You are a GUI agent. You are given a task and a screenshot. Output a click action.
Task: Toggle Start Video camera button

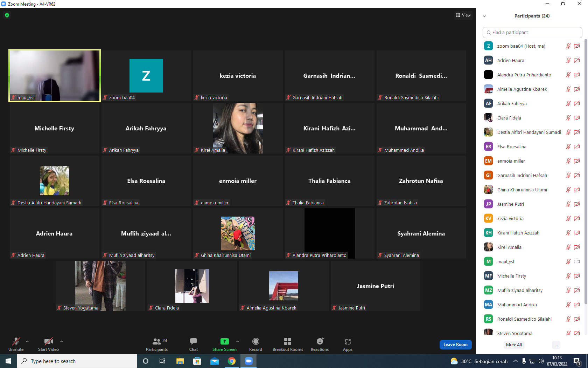click(49, 341)
